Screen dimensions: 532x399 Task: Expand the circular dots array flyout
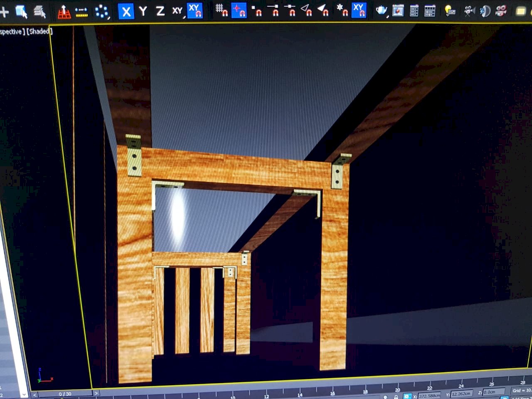(102, 12)
